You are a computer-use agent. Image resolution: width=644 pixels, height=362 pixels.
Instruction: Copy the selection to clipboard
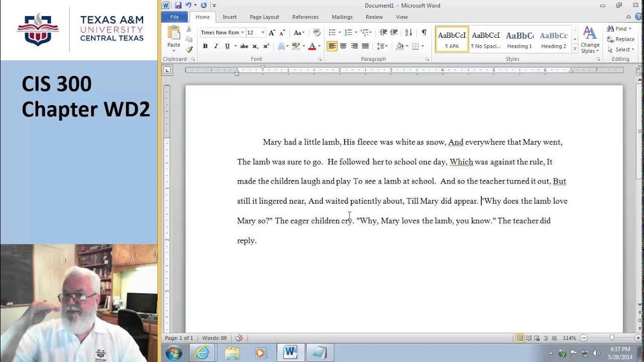(189, 39)
